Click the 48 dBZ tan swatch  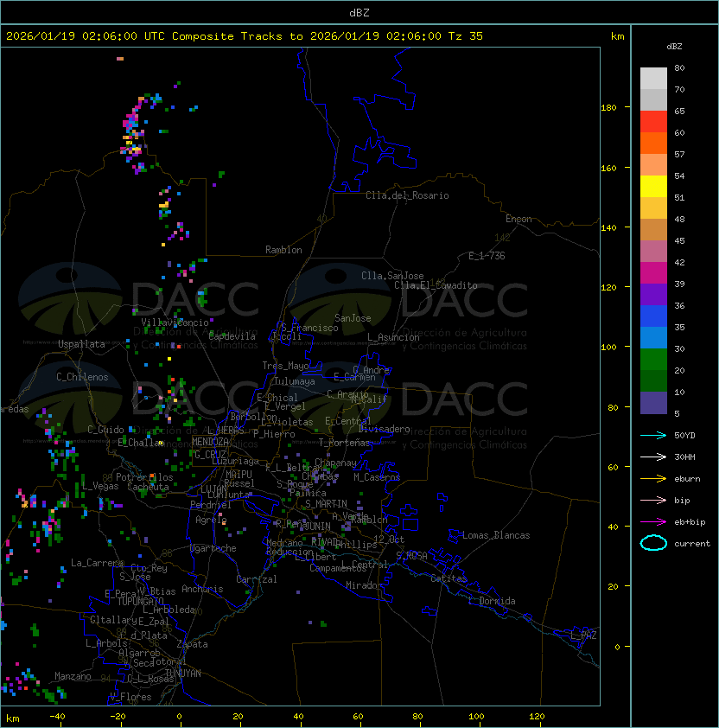pos(653,229)
